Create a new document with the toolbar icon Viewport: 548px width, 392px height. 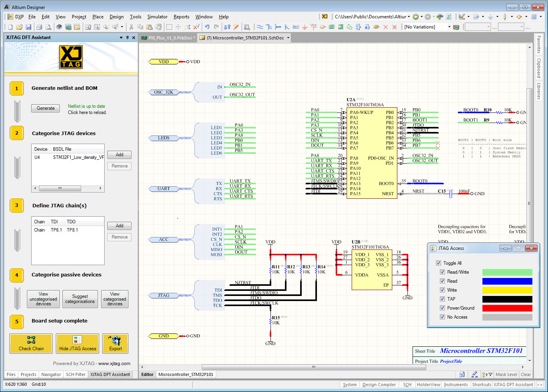(x=11, y=27)
